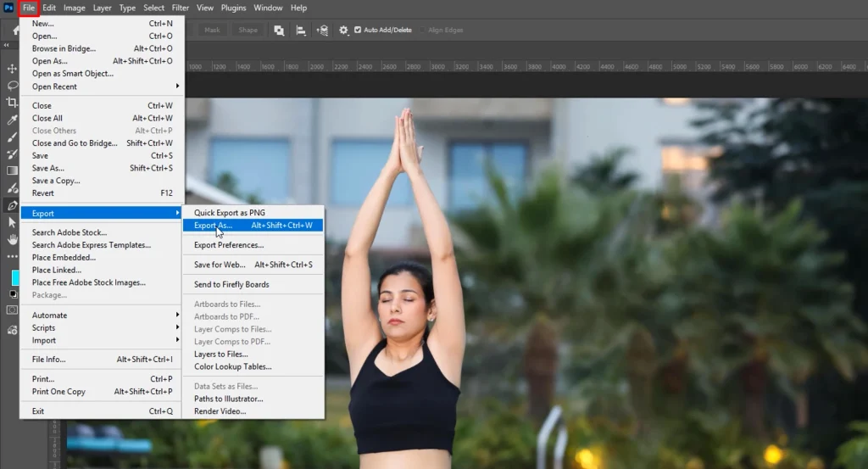Open the Image menu
Image resolution: width=868 pixels, height=469 pixels.
point(75,8)
